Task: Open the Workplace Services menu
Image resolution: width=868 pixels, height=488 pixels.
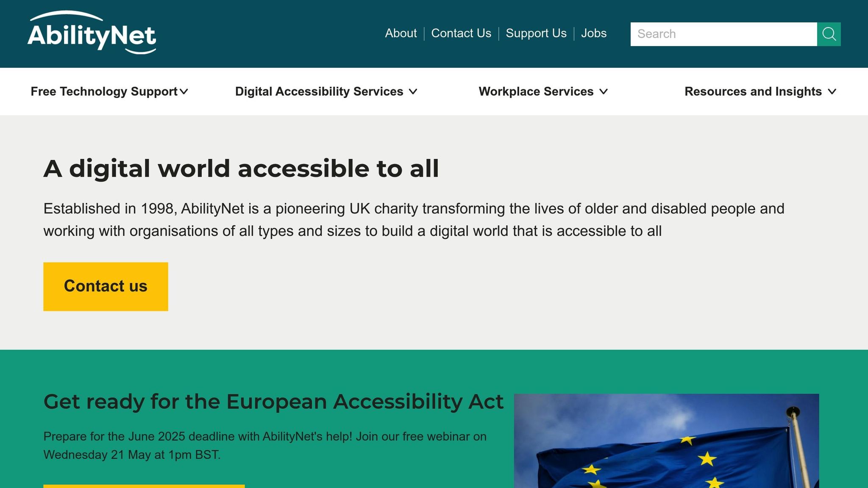Action: 536,91
